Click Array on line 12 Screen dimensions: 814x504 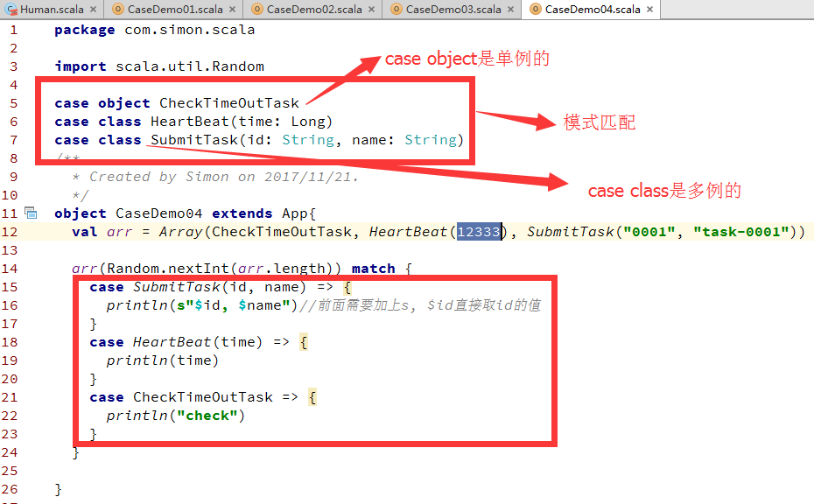[x=180, y=232]
